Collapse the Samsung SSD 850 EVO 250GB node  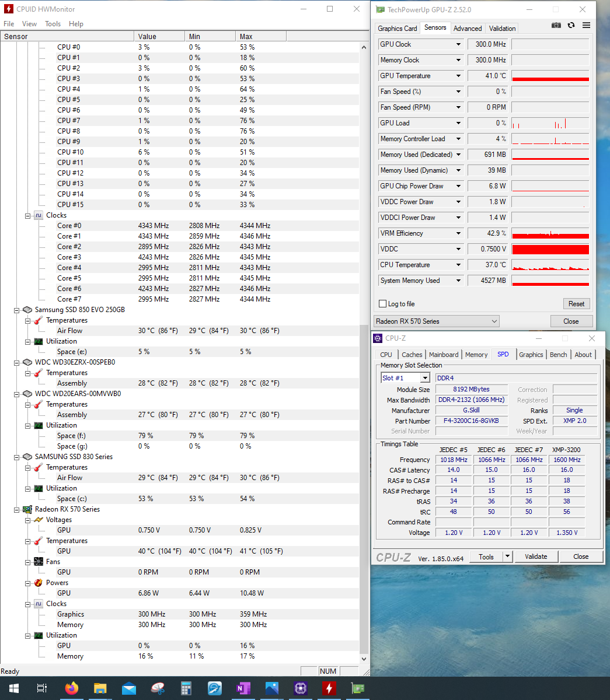click(17, 310)
